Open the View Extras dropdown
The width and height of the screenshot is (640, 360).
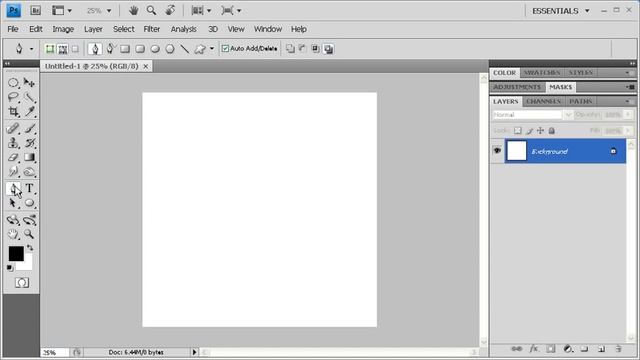[62, 11]
